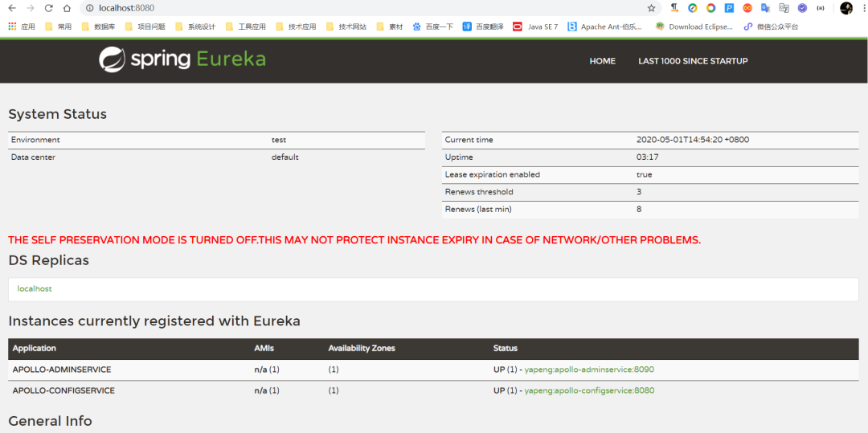Click the Data center value default

[285, 157]
